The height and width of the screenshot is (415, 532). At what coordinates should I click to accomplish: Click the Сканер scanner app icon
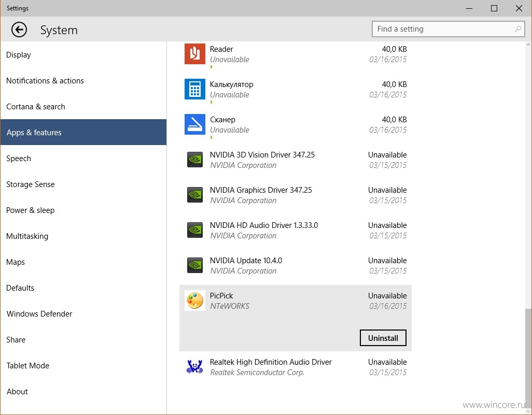pyautogui.click(x=195, y=124)
